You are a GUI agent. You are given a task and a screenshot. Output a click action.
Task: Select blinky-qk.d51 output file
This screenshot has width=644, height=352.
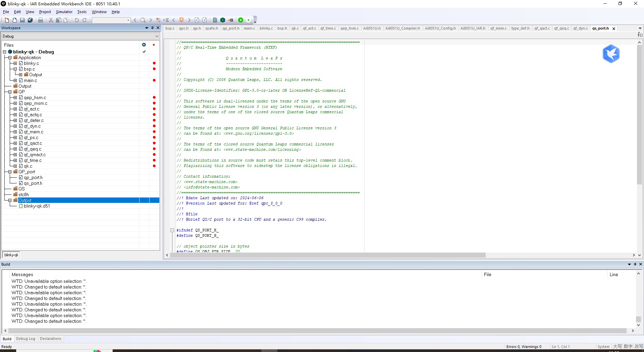click(37, 206)
